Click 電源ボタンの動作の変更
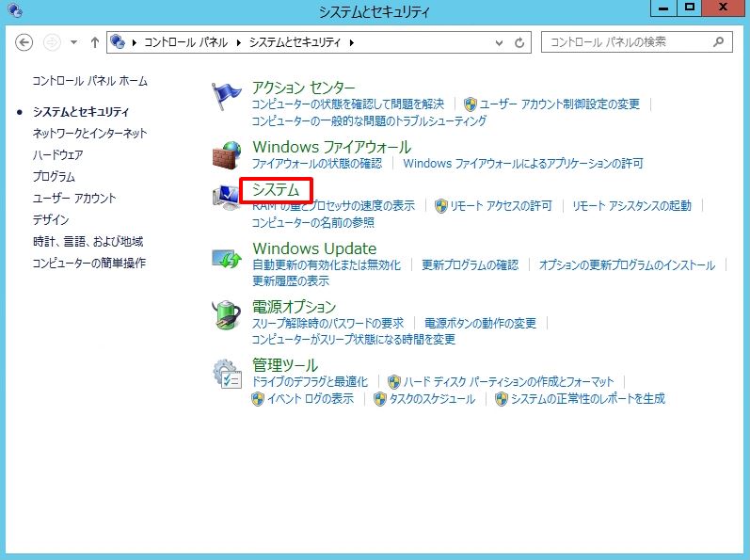Image resolution: width=750 pixels, height=560 pixels. click(x=480, y=323)
